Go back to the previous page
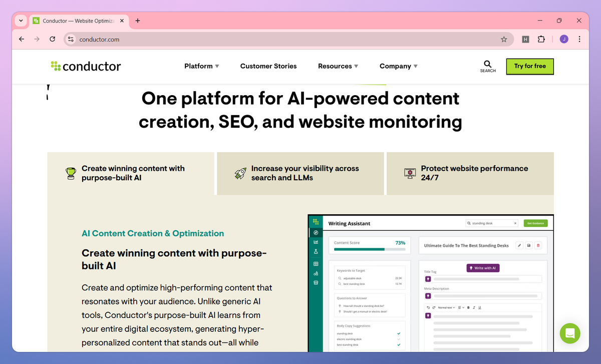 [x=21, y=39]
